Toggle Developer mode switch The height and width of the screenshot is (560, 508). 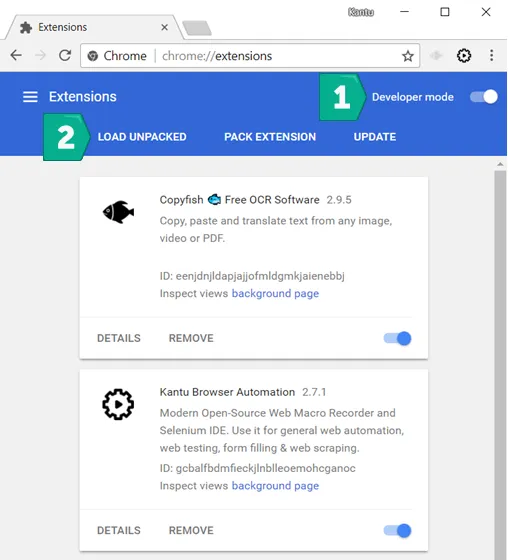tap(484, 97)
